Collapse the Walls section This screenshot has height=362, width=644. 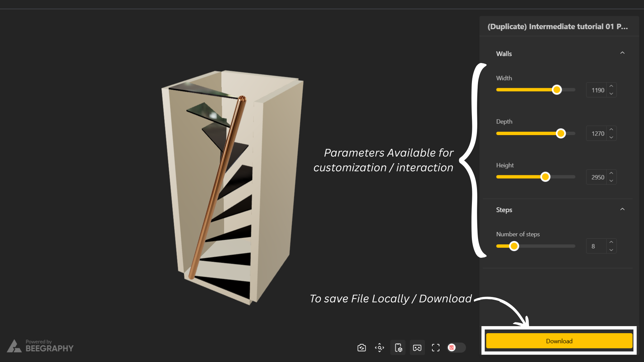coord(622,53)
